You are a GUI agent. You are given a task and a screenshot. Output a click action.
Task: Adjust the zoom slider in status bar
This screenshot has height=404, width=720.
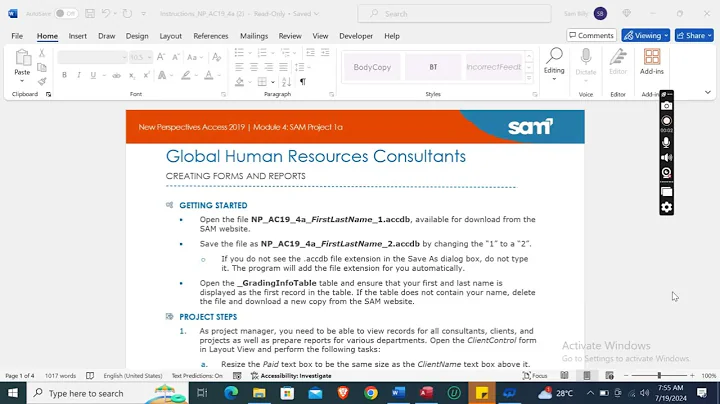(659, 376)
